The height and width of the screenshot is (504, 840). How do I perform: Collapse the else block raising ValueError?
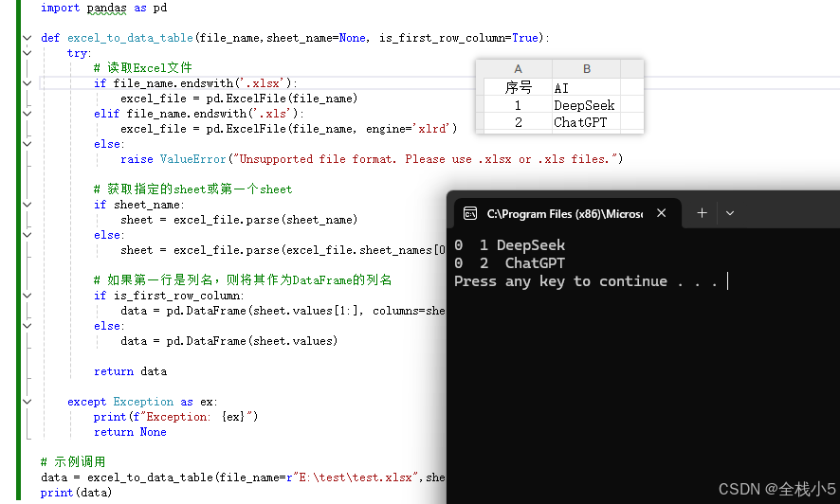tap(27, 144)
